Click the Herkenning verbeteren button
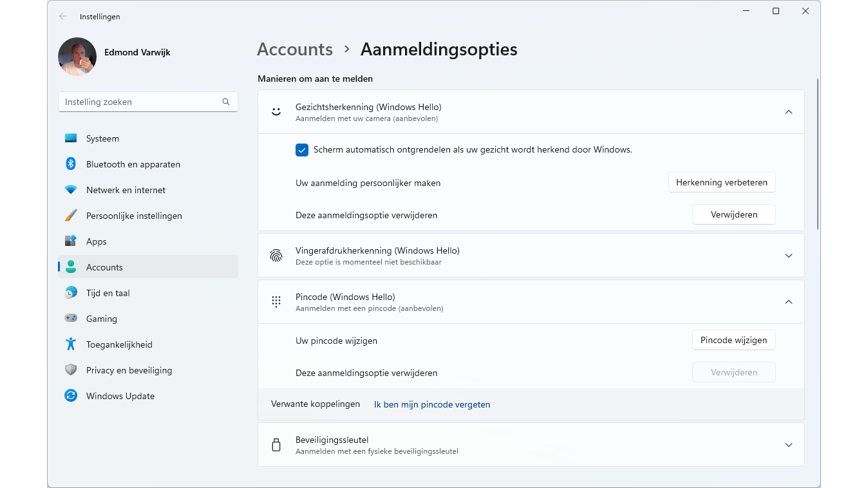 pos(721,182)
